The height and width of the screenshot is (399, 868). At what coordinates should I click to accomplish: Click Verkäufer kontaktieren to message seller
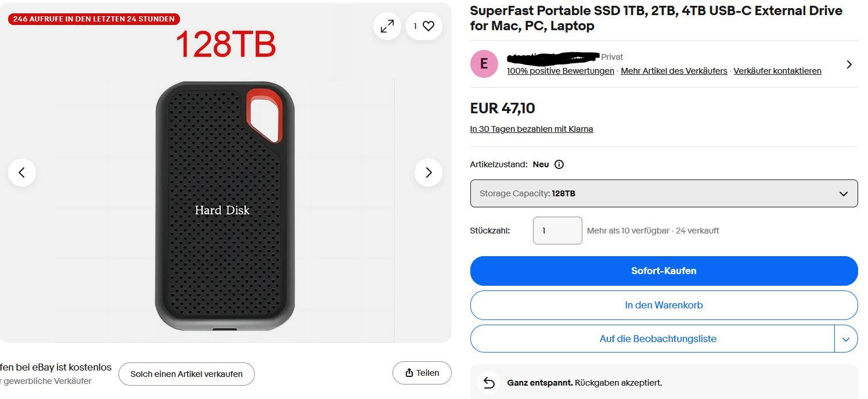(x=777, y=71)
